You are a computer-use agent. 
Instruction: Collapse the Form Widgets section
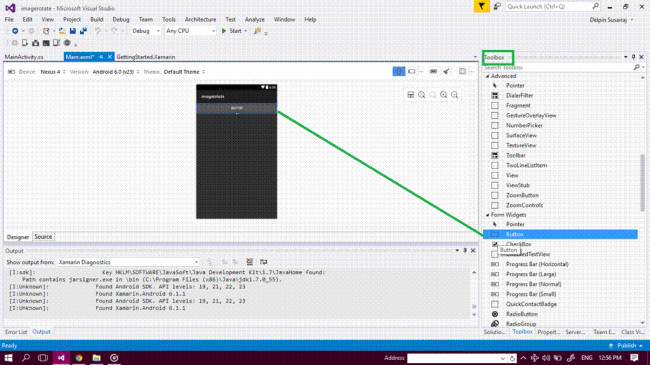tap(488, 215)
